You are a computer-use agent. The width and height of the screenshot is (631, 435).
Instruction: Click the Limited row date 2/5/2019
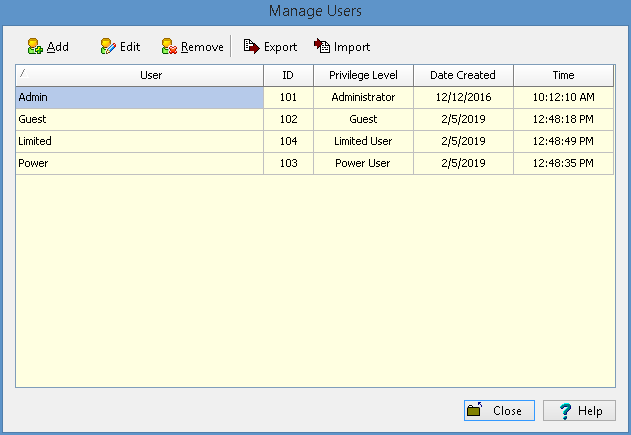pyautogui.click(x=463, y=141)
